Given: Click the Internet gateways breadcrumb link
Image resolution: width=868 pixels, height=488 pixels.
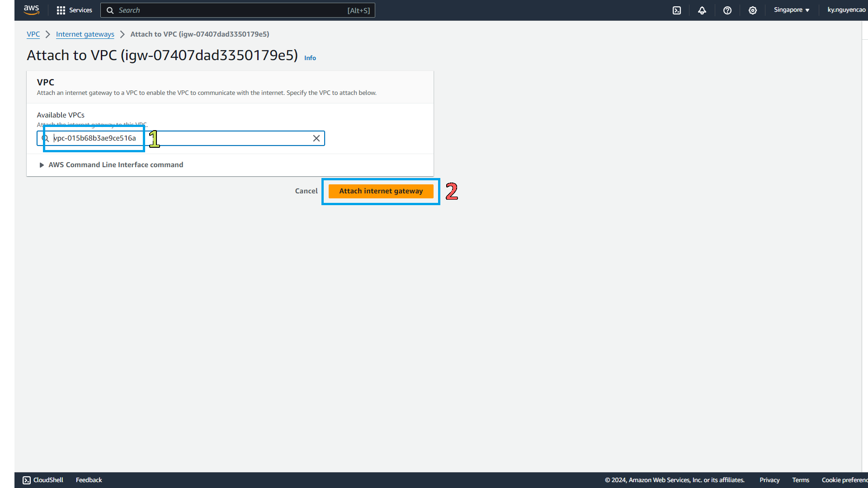Looking at the screenshot, I should coord(85,34).
